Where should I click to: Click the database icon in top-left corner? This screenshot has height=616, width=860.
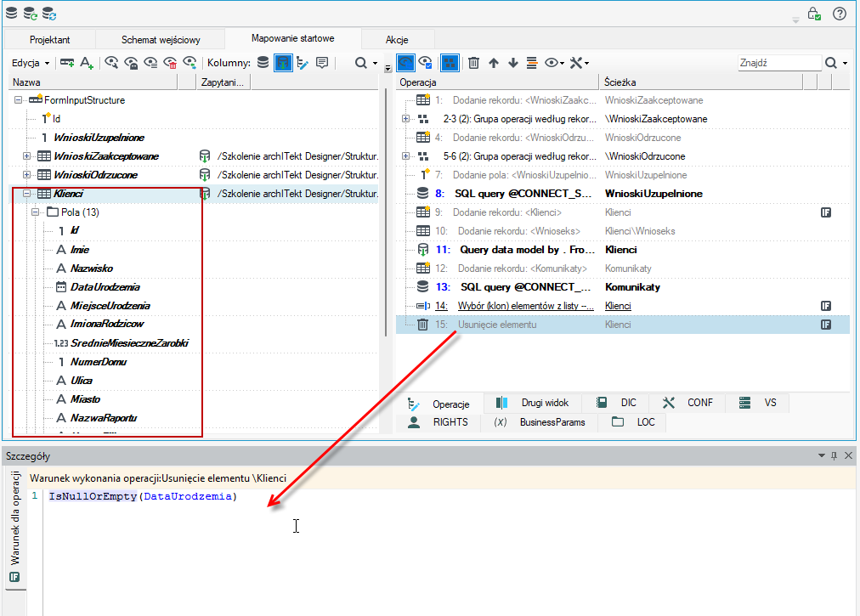coord(12,13)
